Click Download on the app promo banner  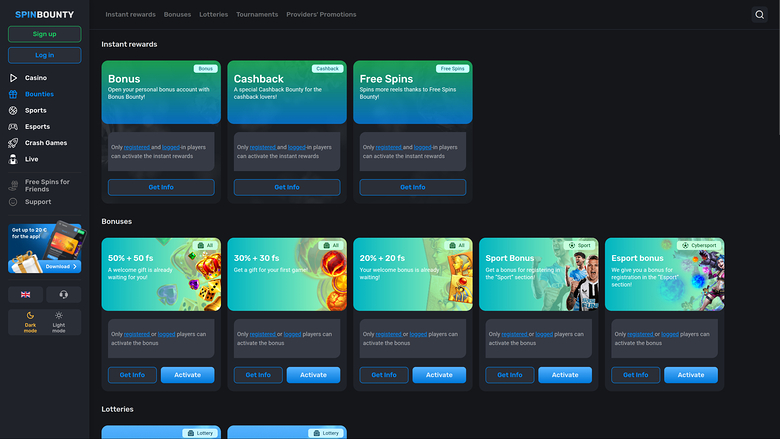pyautogui.click(x=61, y=266)
